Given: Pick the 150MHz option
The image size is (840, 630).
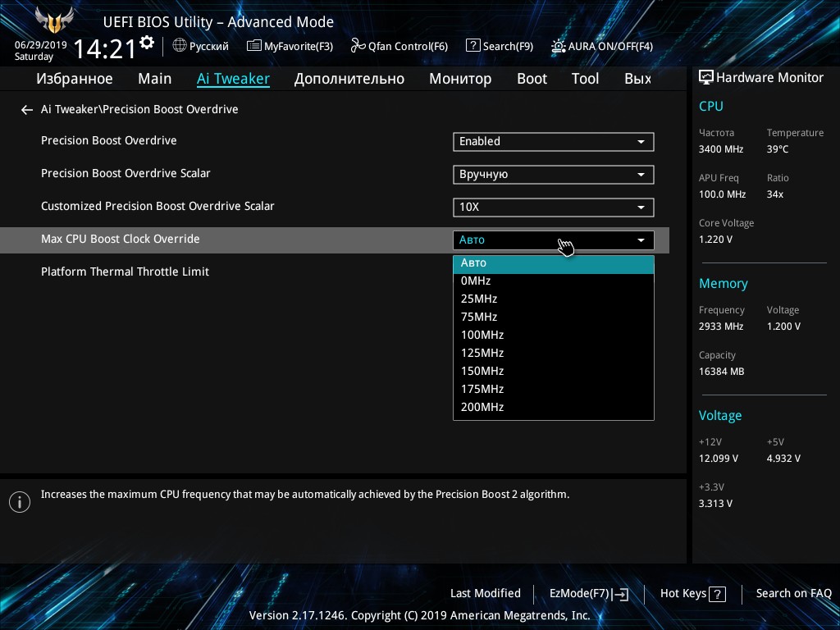Looking at the screenshot, I should pos(554,372).
